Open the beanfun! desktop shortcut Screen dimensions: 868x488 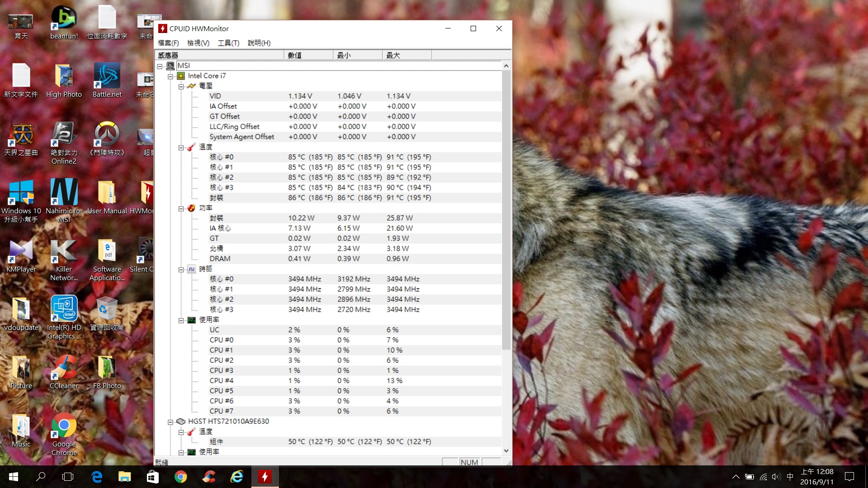[x=64, y=23]
